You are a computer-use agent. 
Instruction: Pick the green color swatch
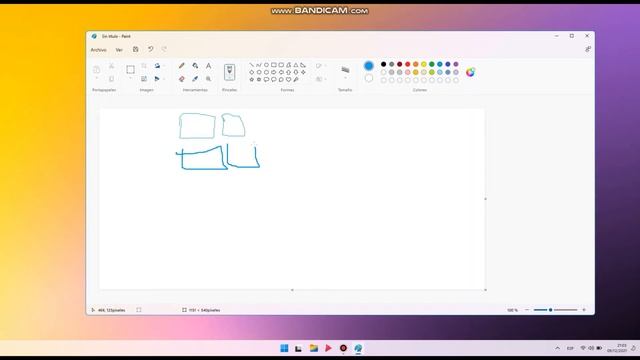tap(431, 64)
